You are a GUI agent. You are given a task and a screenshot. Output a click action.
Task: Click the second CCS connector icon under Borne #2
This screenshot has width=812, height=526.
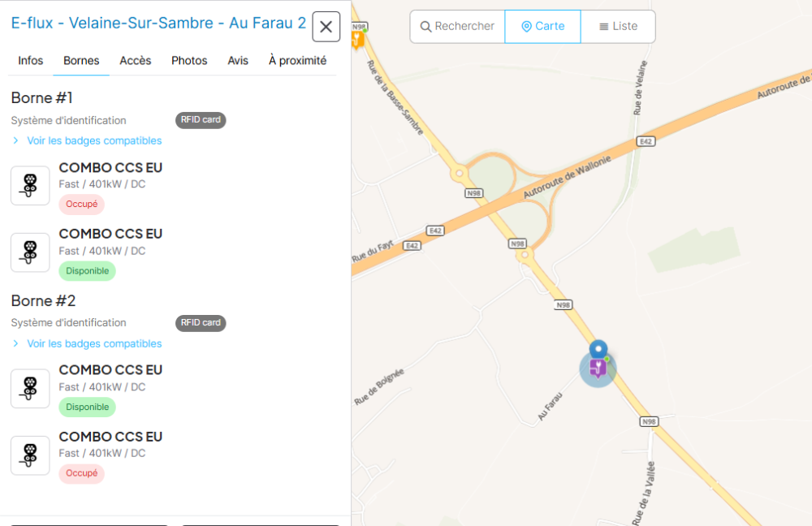point(30,455)
